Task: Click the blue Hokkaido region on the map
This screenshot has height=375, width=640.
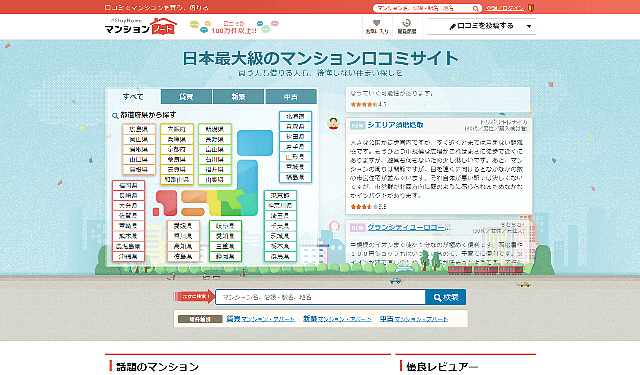Action: click(x=255, y=143)
